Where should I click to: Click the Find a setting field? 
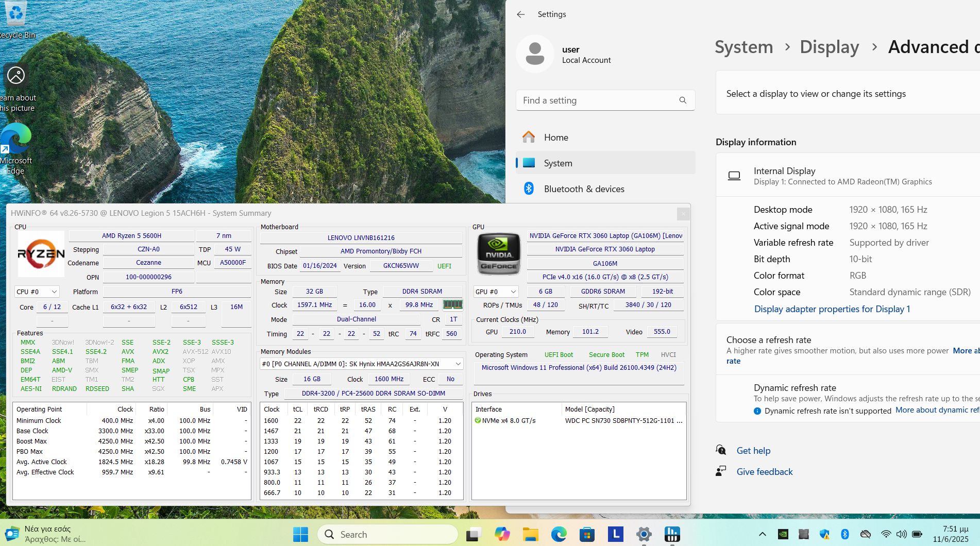tap(605, 100)
